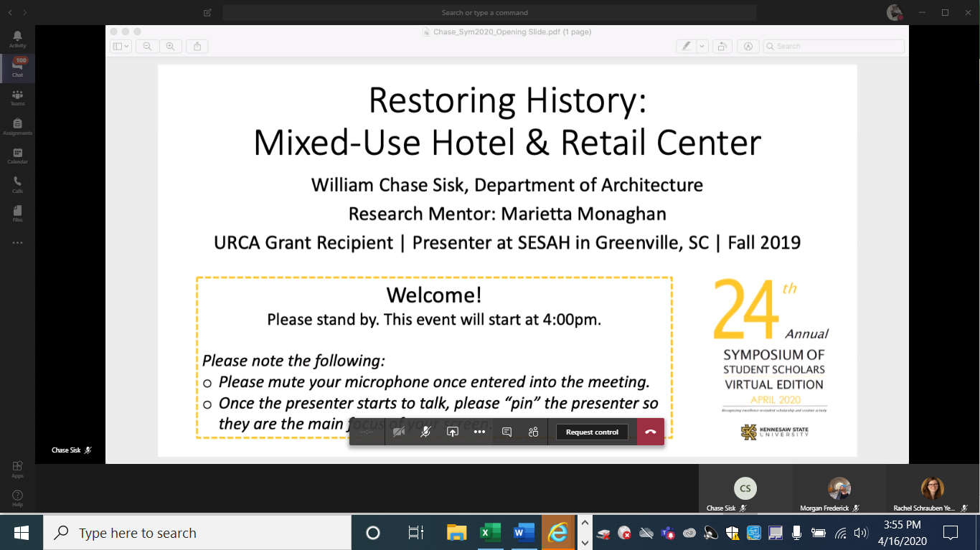Go to the Calendar tab
This screenshot has width=980, height=550.
tap(17, 156)
